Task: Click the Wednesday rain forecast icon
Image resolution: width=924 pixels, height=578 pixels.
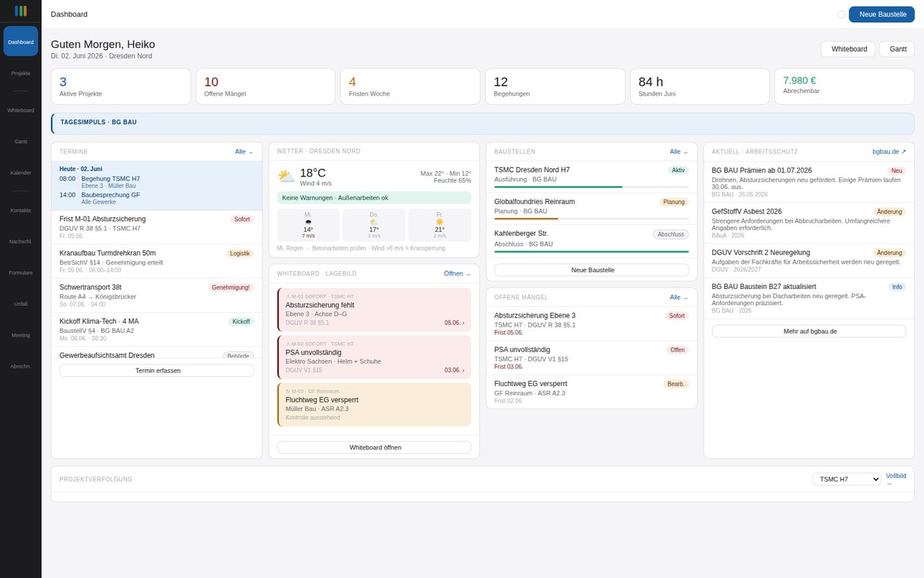Action: 308,221
